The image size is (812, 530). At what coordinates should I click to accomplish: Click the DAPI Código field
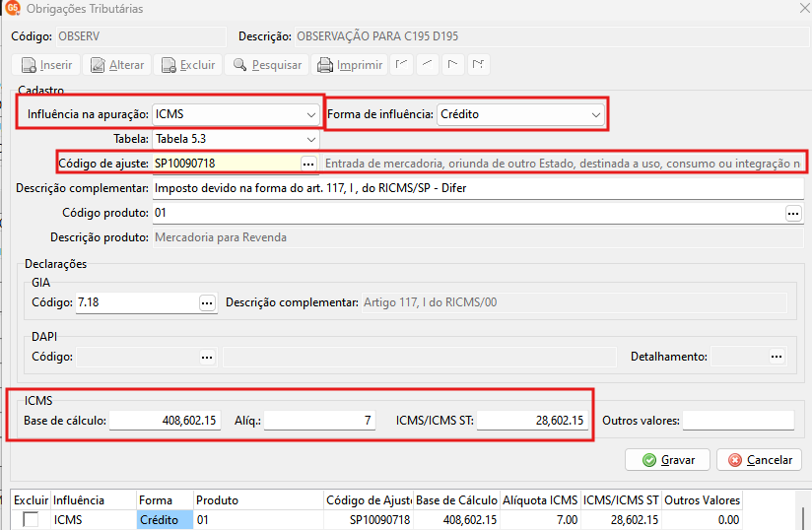[x=137, y=357]
